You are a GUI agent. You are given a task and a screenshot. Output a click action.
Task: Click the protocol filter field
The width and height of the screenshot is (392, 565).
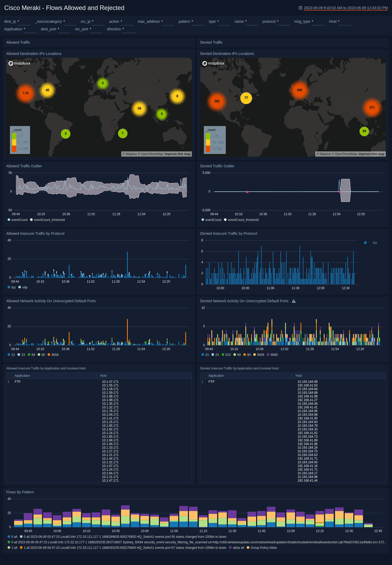pyautogui.click(x=284, y=22)
